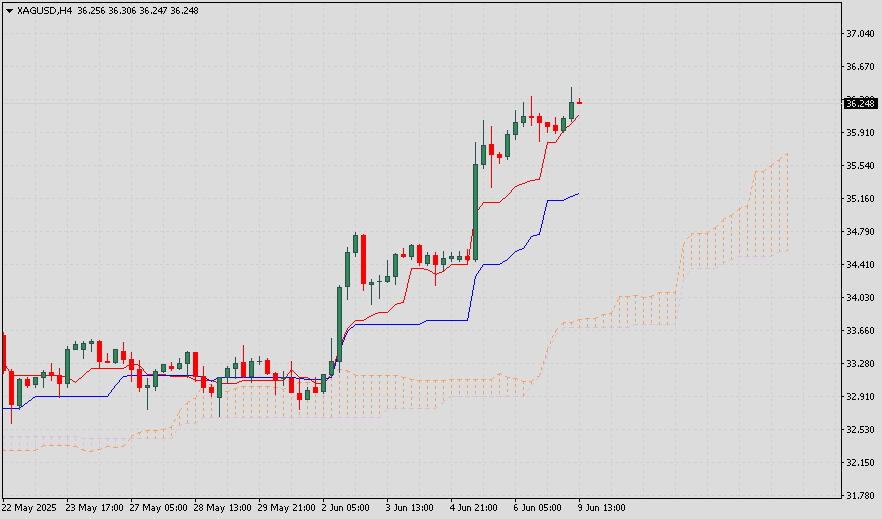Select the XAGUSD,H4 symbol title text

pyautogui.click(x=44, y=11)
